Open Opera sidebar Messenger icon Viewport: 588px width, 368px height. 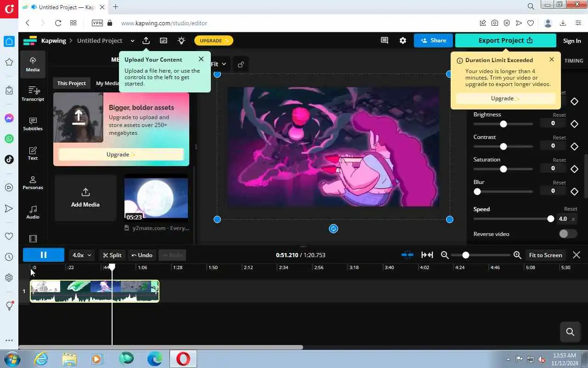(x=9, y=118)
